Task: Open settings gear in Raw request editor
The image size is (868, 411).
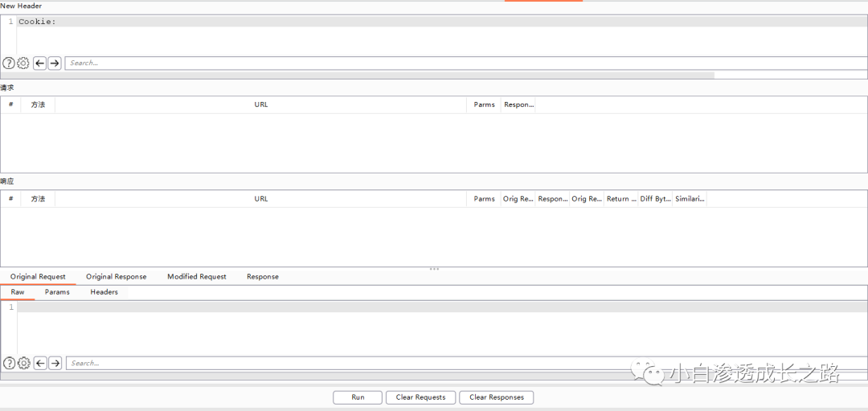Action: [23, 364]
